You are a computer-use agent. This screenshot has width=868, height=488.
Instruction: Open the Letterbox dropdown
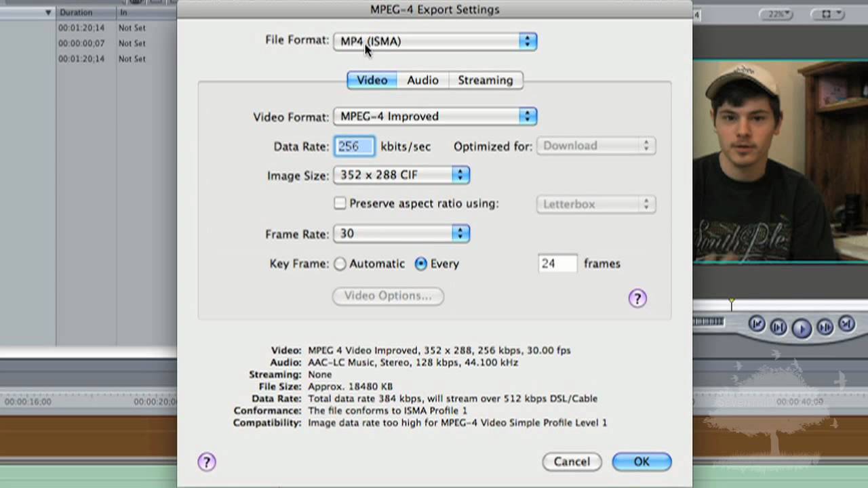[x=596, y=204]
